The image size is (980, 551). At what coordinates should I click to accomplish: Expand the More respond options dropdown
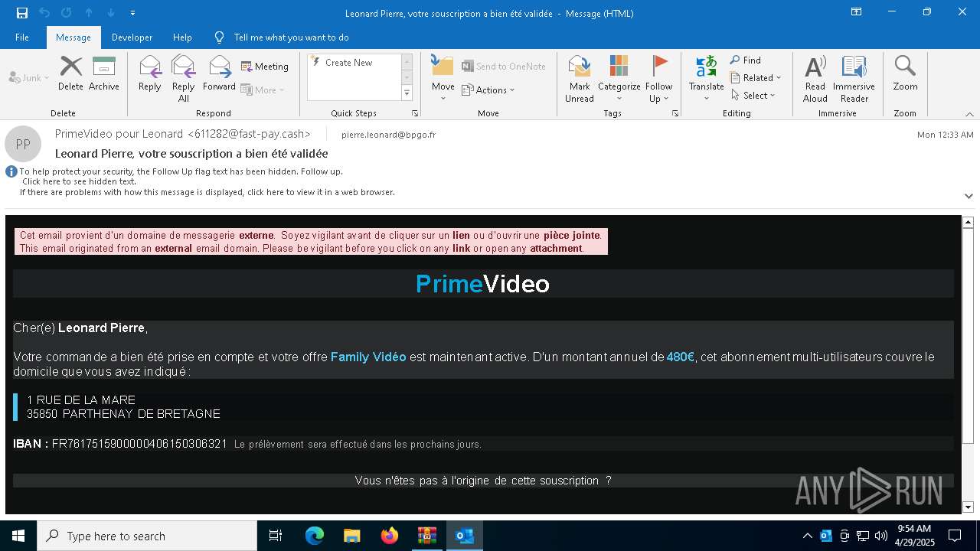[x=263, y=90]
